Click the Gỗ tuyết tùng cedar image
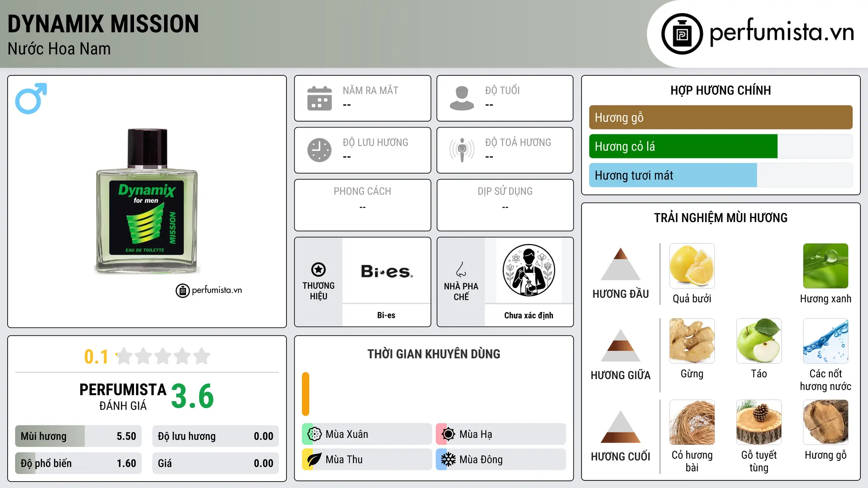Image resolution: width=868 pixels, height=488 pixels. coord(759,422)
